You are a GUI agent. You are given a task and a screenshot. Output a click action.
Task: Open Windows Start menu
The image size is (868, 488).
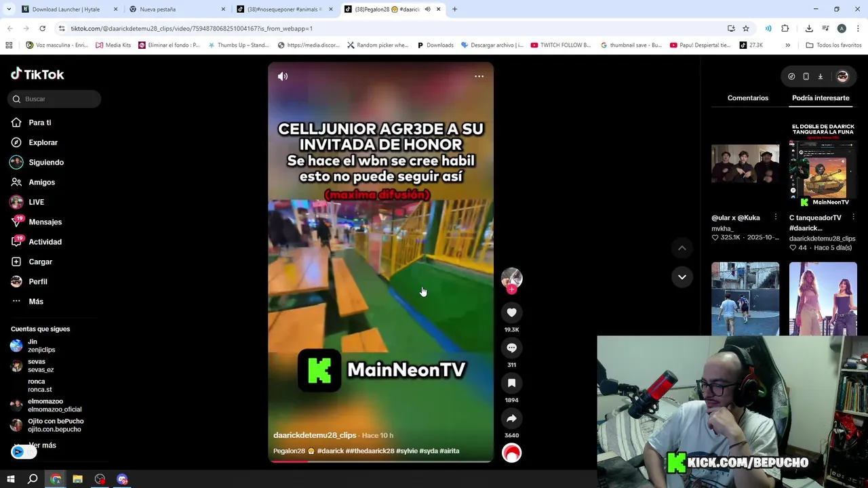[11, 479]
